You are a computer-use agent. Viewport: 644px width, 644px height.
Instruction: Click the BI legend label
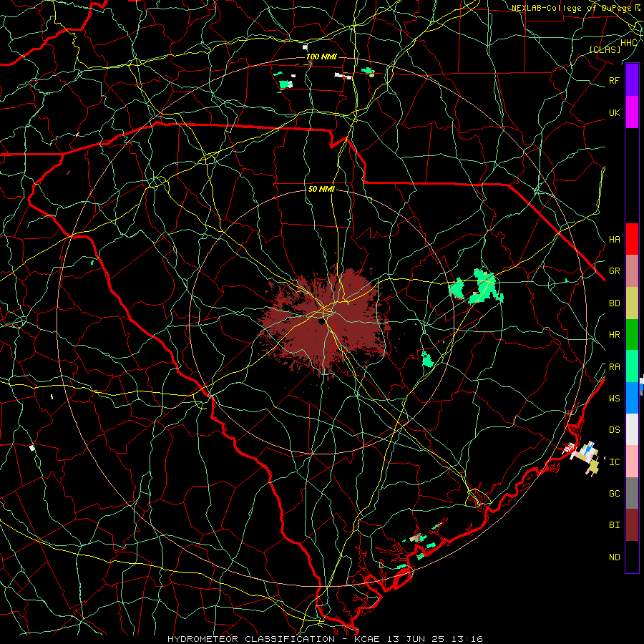(614, 525)
